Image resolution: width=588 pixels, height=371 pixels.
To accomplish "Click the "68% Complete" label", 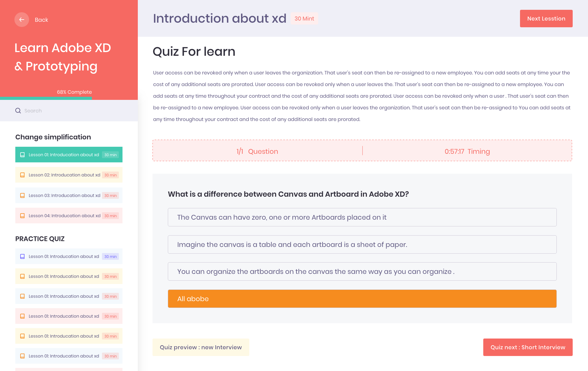I will tap(74, 92).
